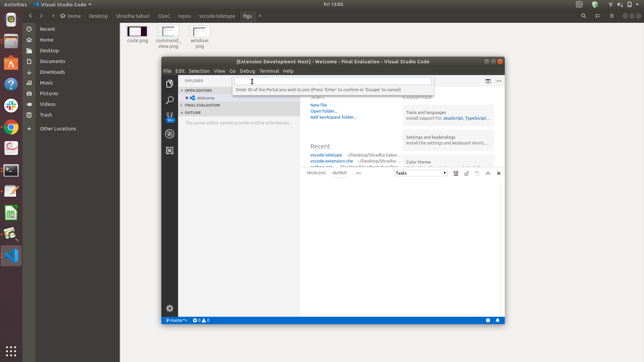Toggle the output scroll lock icon

(467, 173)
